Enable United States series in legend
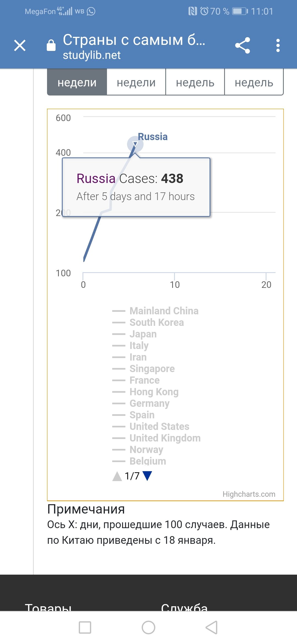 click(159, 427)
